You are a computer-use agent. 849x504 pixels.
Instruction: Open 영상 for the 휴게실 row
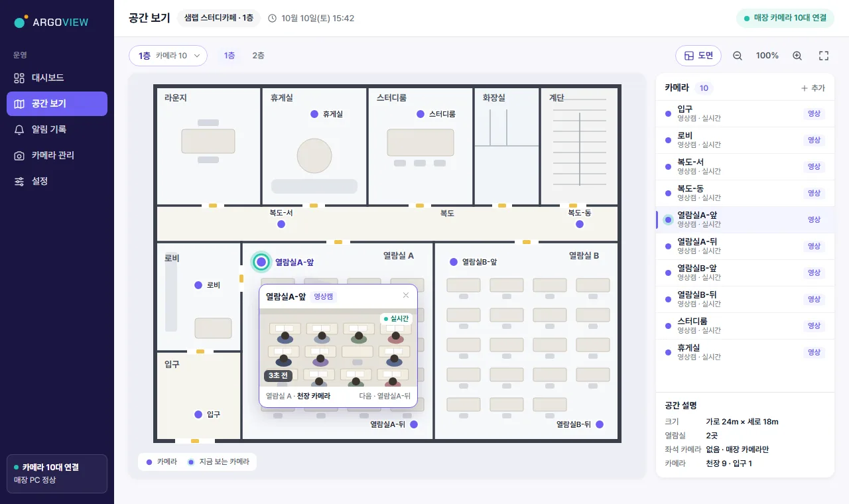[x=814, y=352]
